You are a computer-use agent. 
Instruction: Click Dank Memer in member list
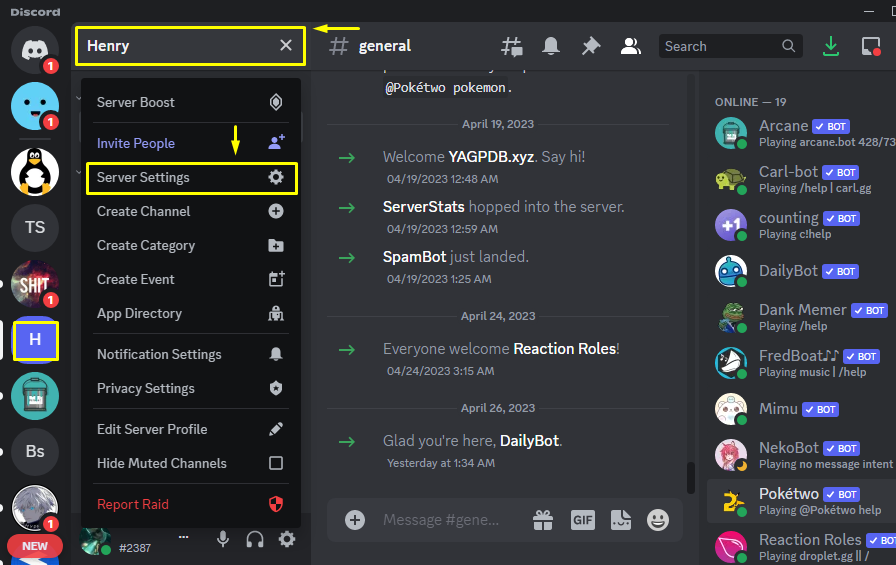(802, 317)
